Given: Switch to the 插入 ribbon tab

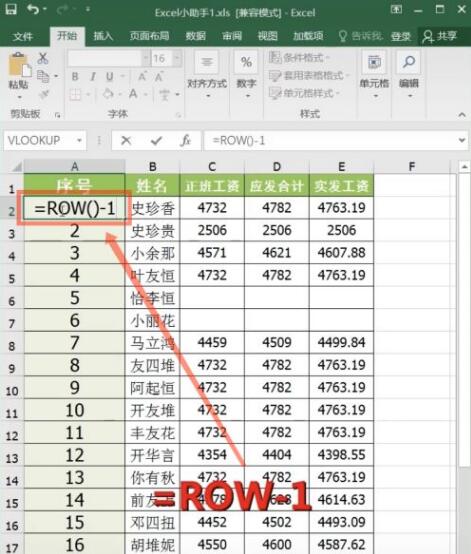Looking at the screenshot, I should pos(103,36).
